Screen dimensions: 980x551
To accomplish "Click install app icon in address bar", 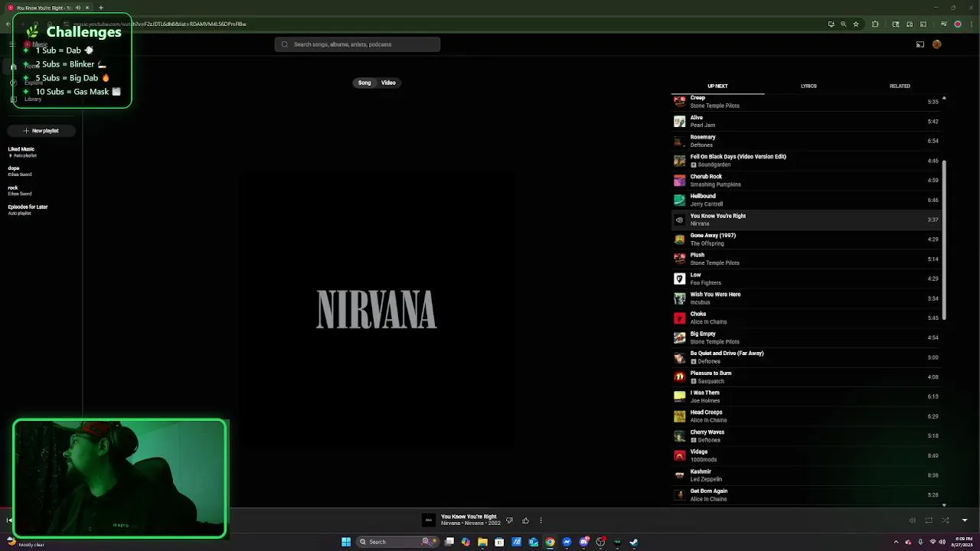I will pos(831,24).
